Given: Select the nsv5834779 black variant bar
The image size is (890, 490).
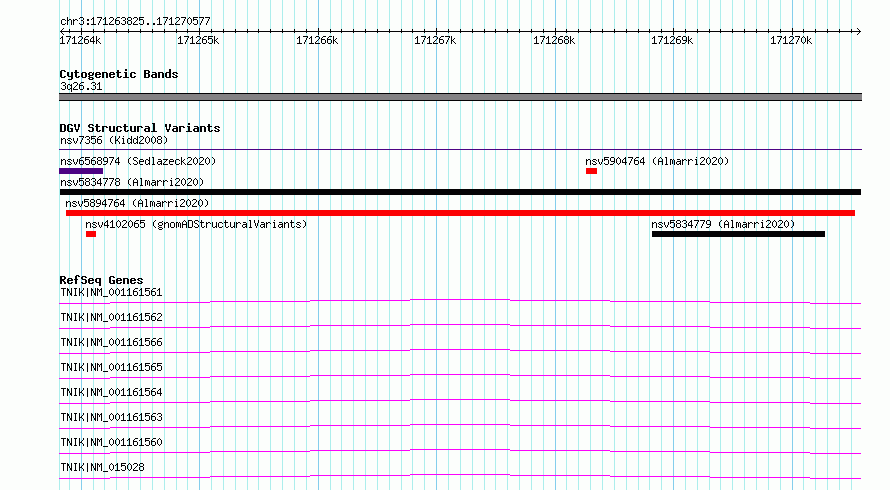Looking at the screenshot, I should pyautogui.click(x=738, y=234).
